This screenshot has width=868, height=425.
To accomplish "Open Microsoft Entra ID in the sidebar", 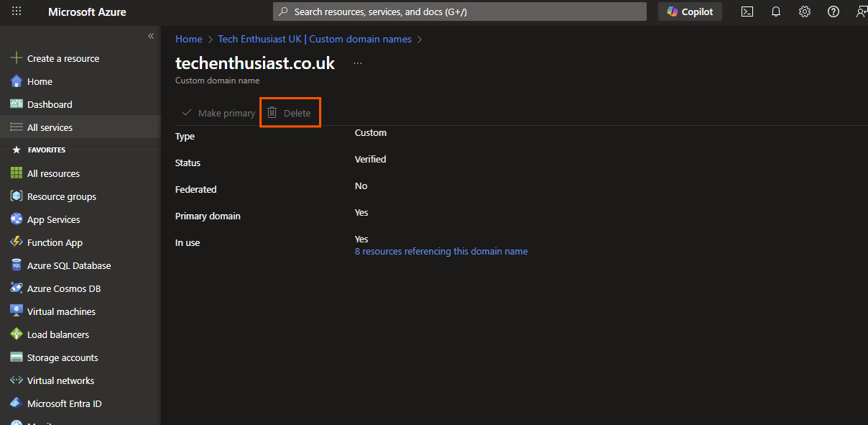I will click(68, 403).
